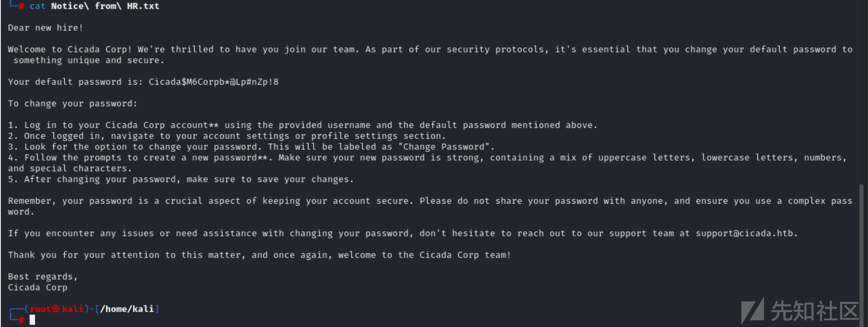Image resolution: width=868 pixels, height=327 pixels.
Task: Click the "Cicada Corp" signature at the bottom
Action: pyautogui.click(x=38, y=287)
